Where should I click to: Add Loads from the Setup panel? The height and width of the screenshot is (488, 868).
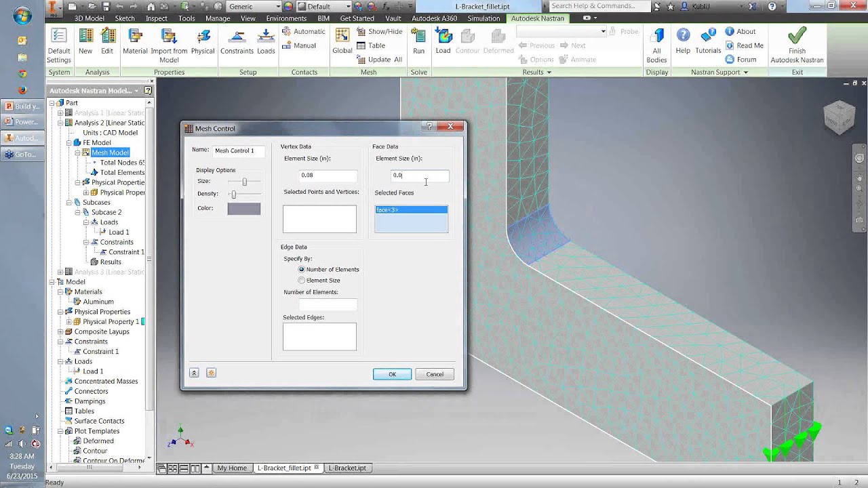[266, 42]
